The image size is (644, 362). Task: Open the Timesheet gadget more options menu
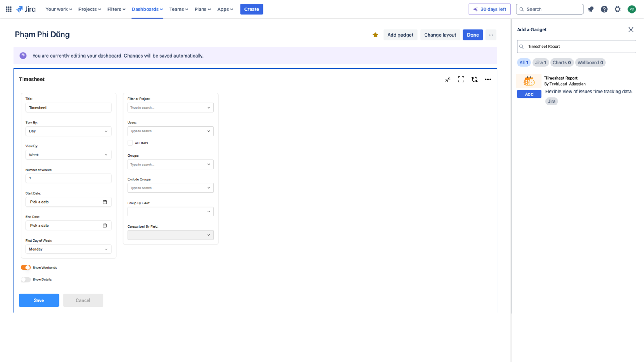[488, 79]
